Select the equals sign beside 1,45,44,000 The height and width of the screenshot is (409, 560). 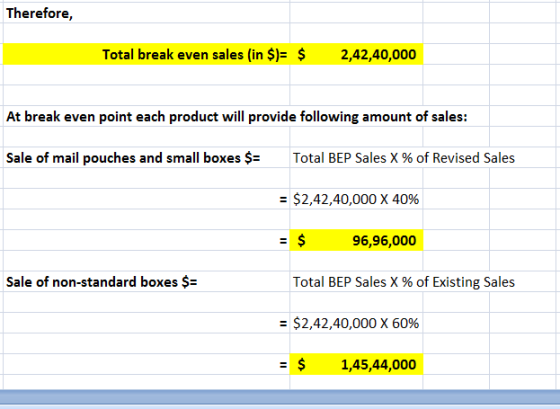(x=283, y=365)
